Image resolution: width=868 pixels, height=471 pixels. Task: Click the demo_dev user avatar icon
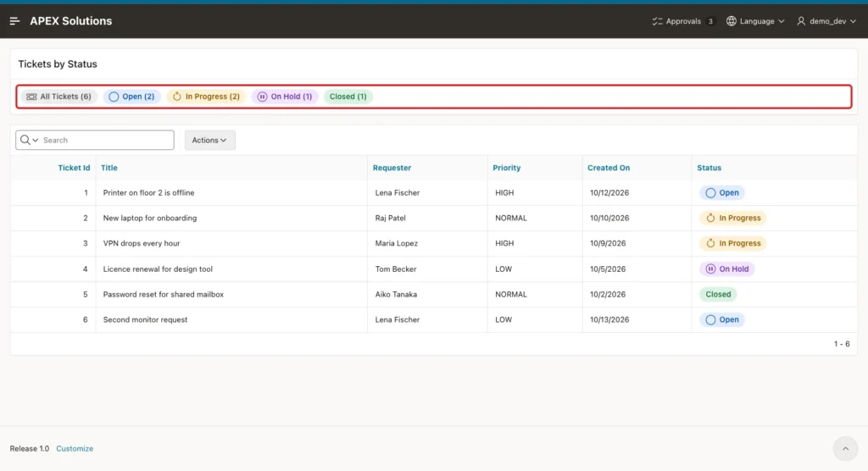tap(801, 21)
